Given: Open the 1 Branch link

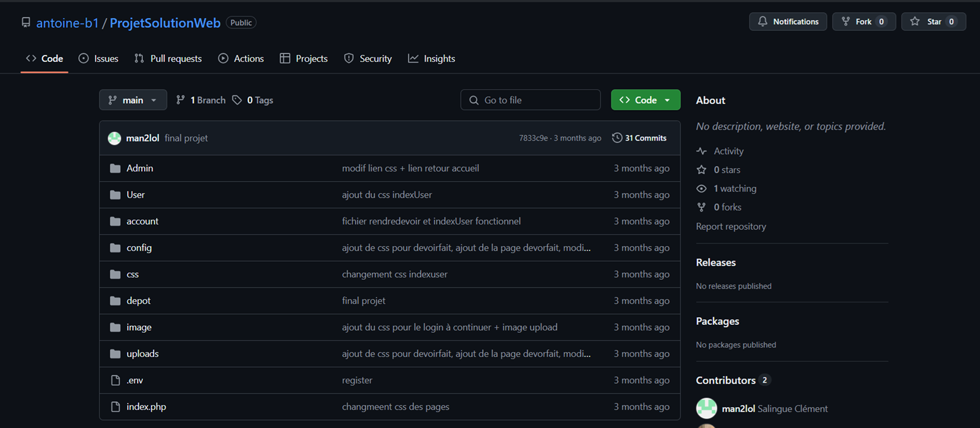Looking at the screenshot, I should tap(201, 100).
